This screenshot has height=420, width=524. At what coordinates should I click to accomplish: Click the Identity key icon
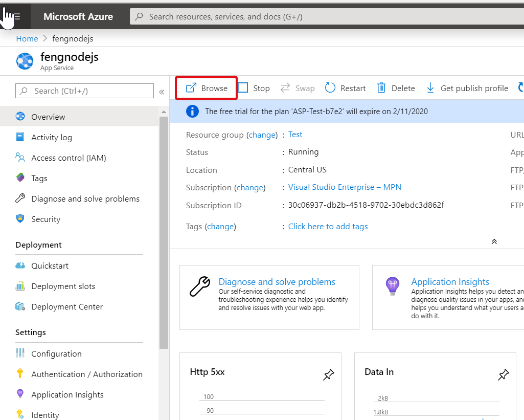pos(20,414)
